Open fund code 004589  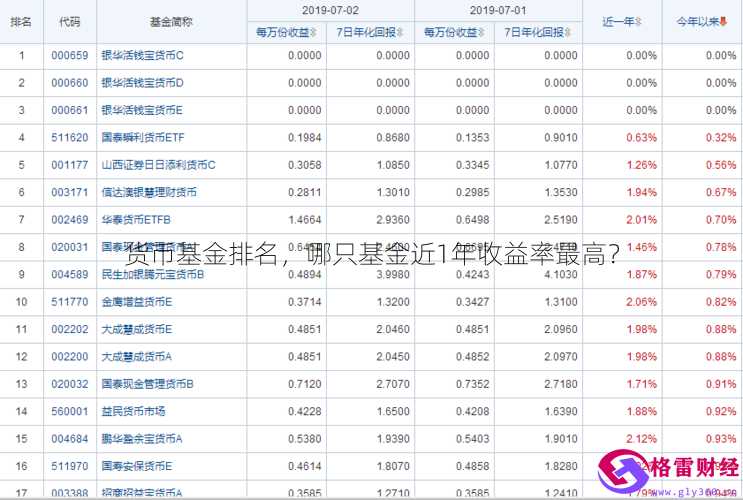pyautogui.click(x=70, y=274)
